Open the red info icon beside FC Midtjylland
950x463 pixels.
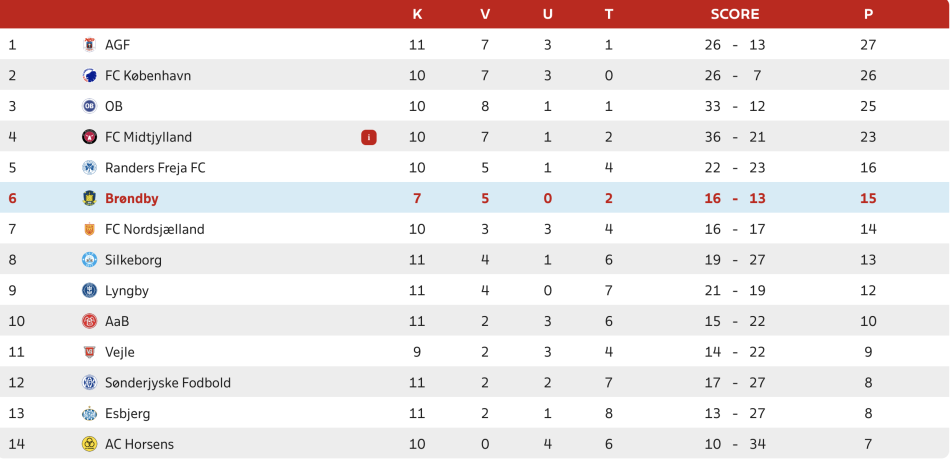coord(369,137)
